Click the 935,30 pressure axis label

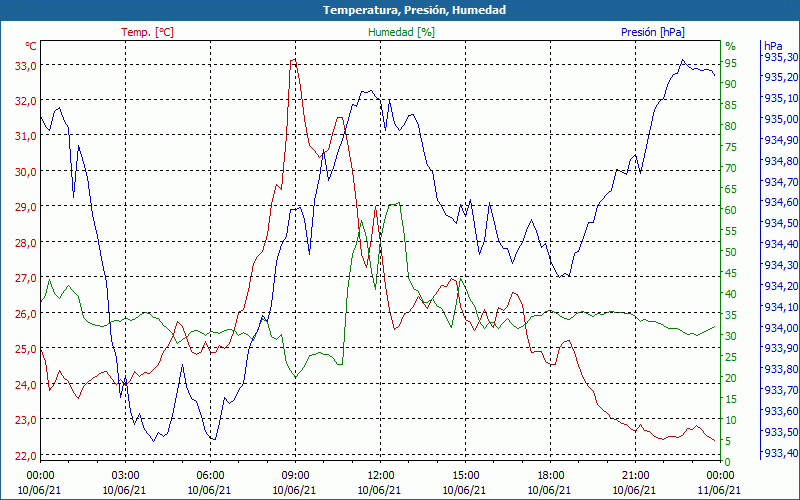point(781,56)
